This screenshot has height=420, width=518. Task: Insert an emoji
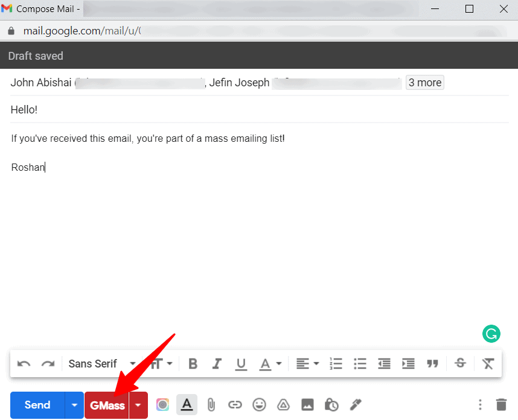[x=259, y=405]
